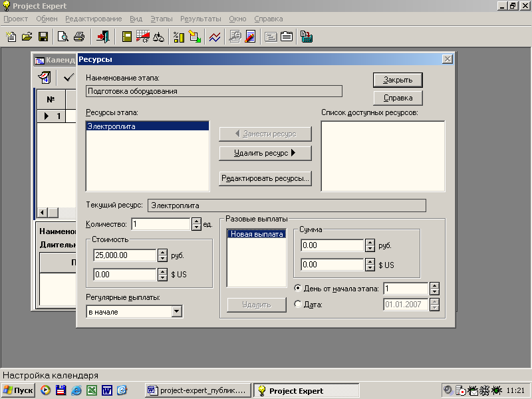Open project using the folder icon
Screen dimensions: 532x399
tap(27, 37)
